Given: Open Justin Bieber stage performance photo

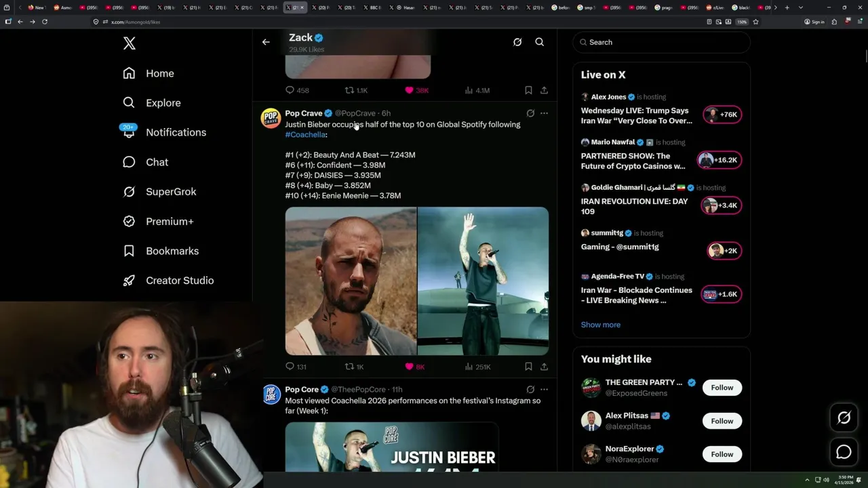Looking at the screenshot, I should pos(483,281).
